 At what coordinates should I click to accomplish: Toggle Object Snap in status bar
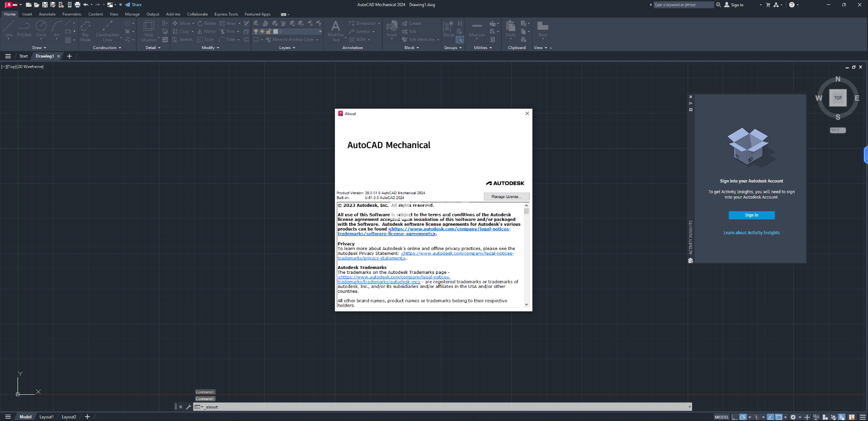pyautogui.click(x=779, y=417)
